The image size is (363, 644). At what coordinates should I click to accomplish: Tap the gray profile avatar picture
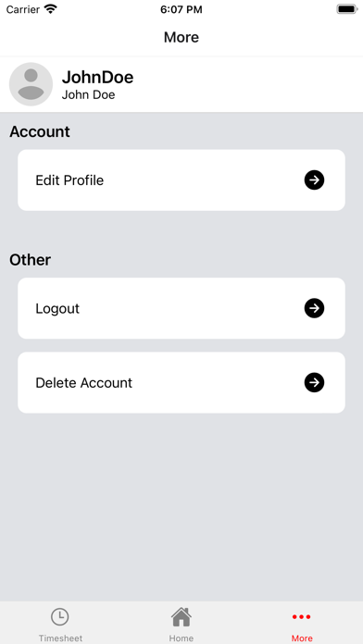click(31, 84)
